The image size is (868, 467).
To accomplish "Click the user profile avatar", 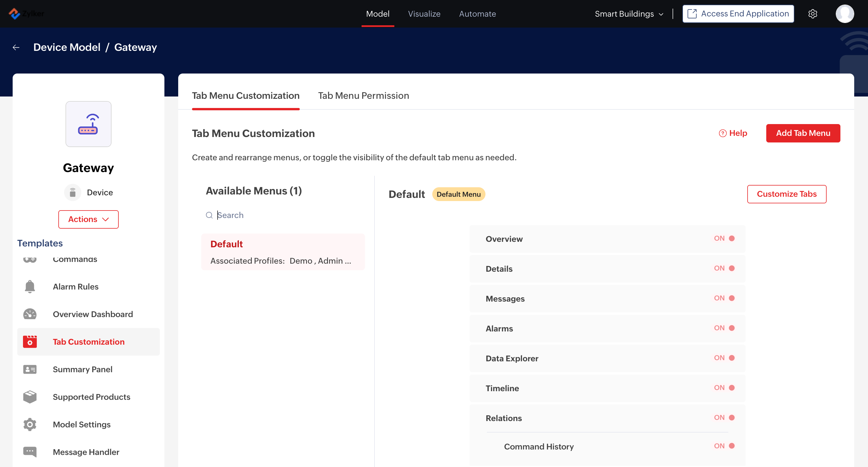I will [844, 14].
